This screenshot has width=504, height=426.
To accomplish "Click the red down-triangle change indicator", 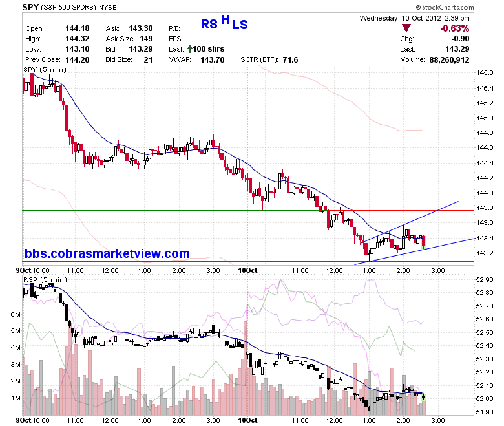I will 406,28.
